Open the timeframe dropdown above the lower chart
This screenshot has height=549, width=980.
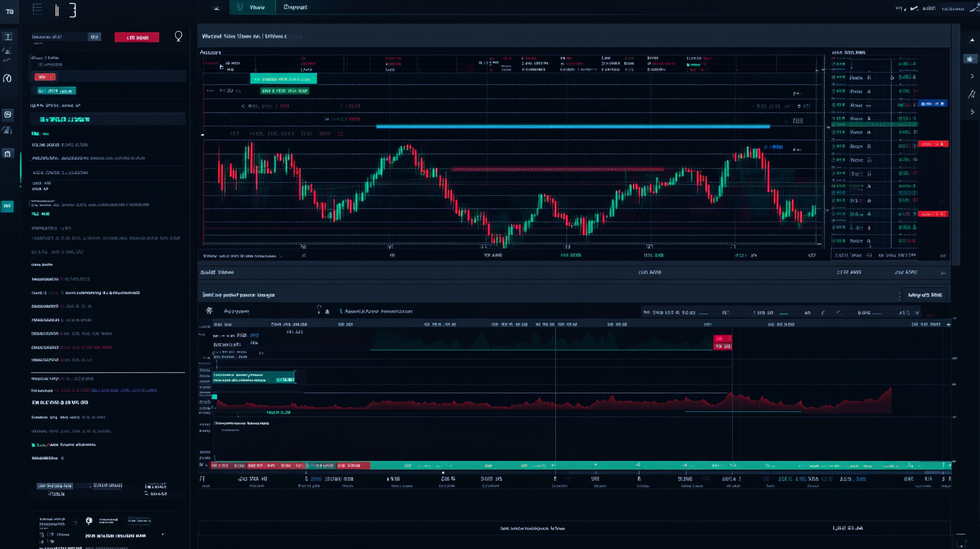coord(917,313)
